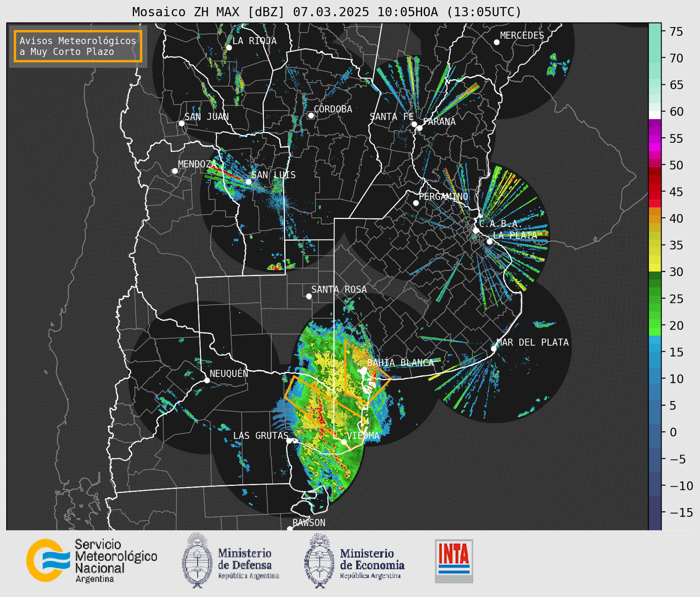Click the SANTA ROSA label text
Screen dimensions: 700x597
(339, 289)
